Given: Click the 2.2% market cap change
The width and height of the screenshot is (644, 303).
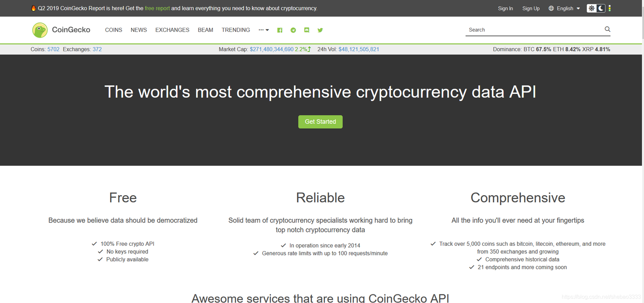Looking at the screenshot, I should (x=303, y=49).
